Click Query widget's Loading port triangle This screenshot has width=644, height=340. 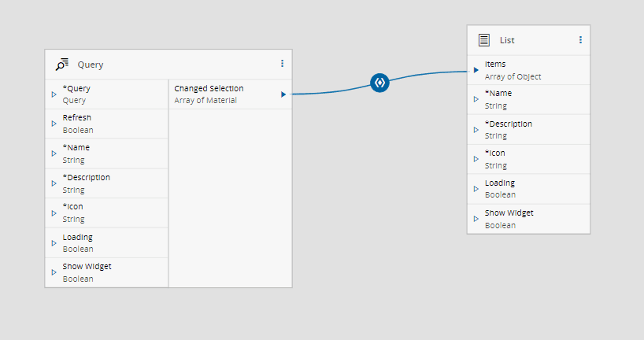click(54, 242)
